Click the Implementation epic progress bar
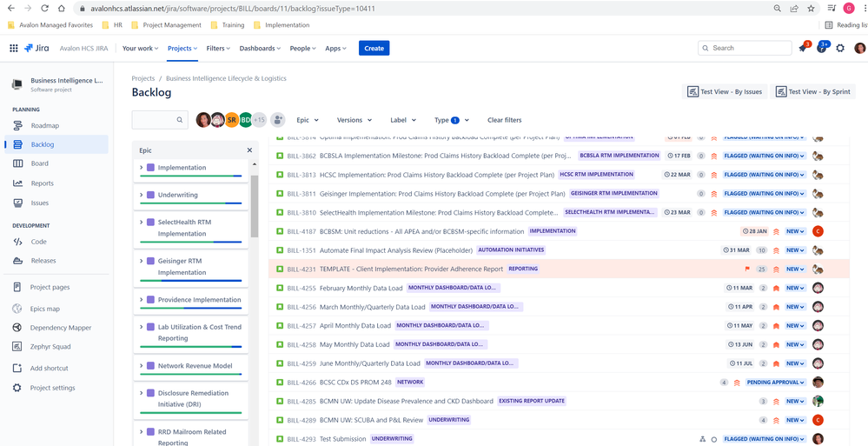 (191, 176)
